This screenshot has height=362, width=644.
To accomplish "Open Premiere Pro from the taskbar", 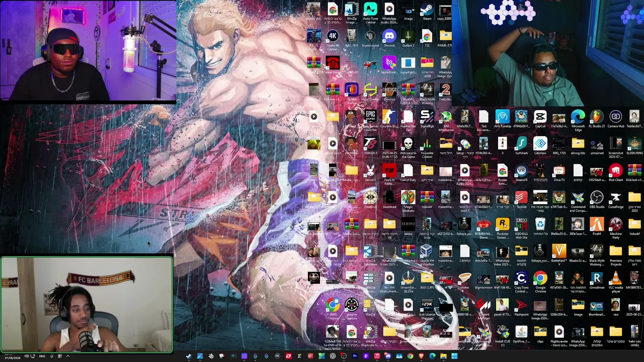I will pos(355,356).
